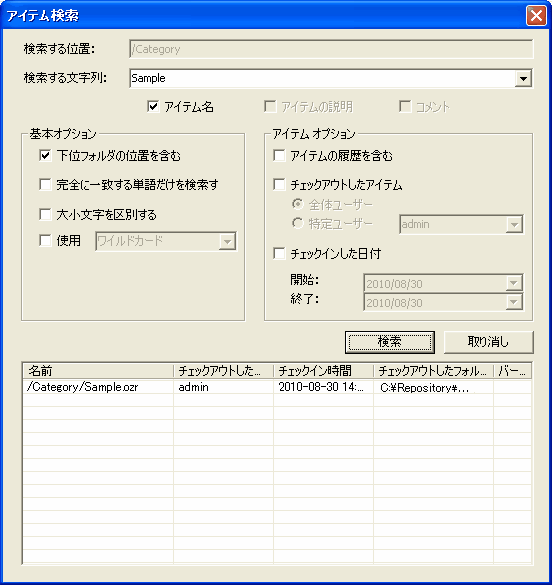Image resolution: width=552 pixels, height=585 pixels.
Task: Check the アイテム名 checkbox
Action: coord(153,107)
